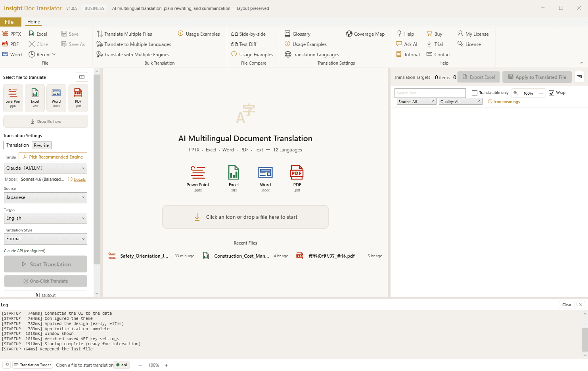Click the Output button
588x371 pixels.
click(x=46, y=295)
